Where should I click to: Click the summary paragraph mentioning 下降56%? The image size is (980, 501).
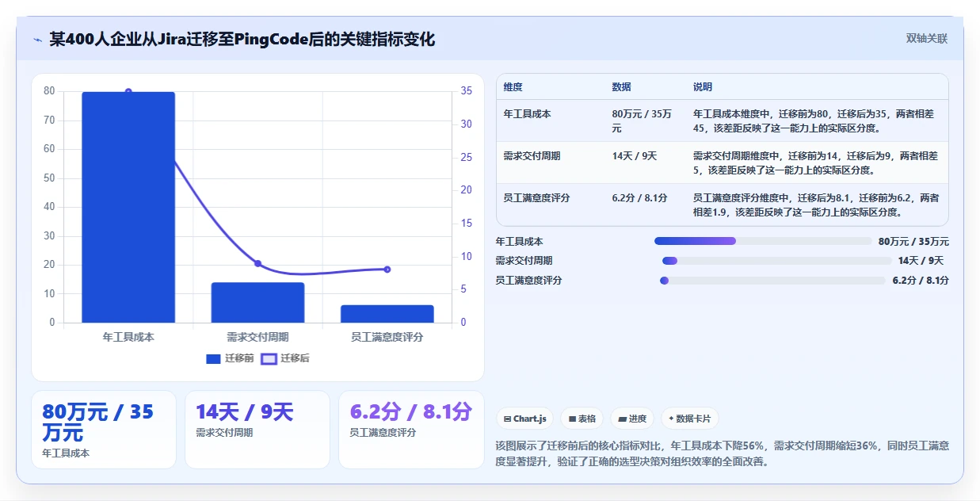pyautogui.click(x=722, y=453)
